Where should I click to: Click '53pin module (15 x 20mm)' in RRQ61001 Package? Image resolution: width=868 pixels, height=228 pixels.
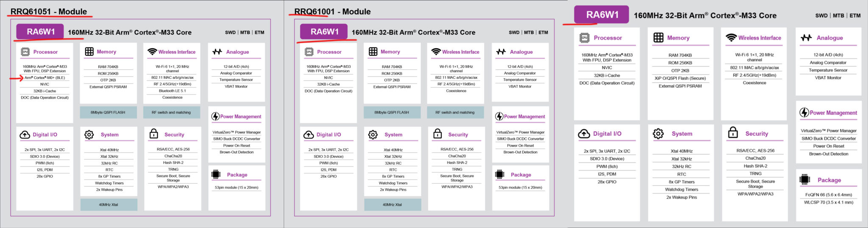click(520, 187)
